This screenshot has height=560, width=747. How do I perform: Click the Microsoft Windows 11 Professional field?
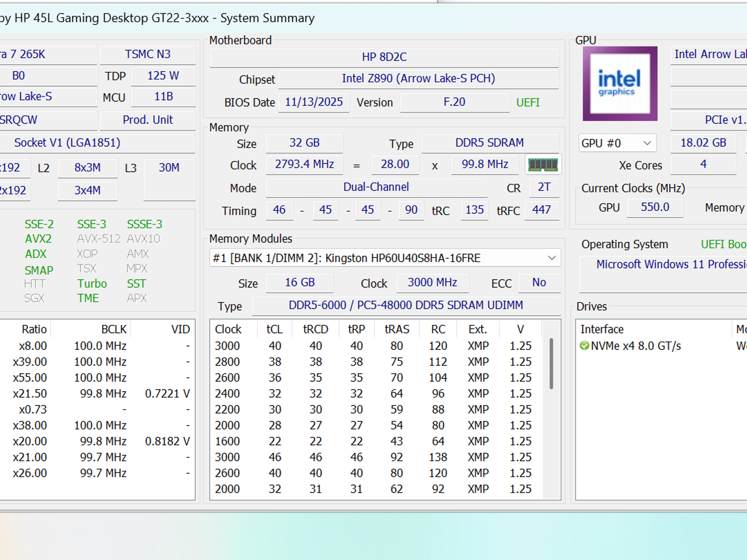click(663, 273)
